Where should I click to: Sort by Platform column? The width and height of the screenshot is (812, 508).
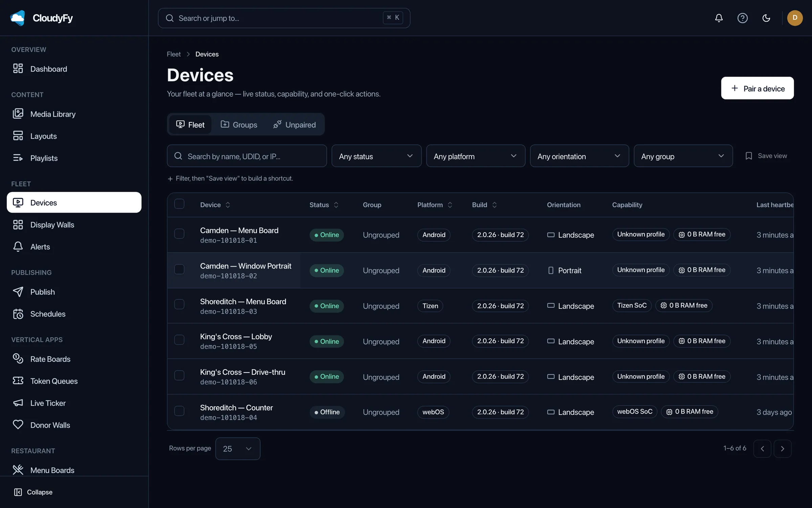coord(435,205)
